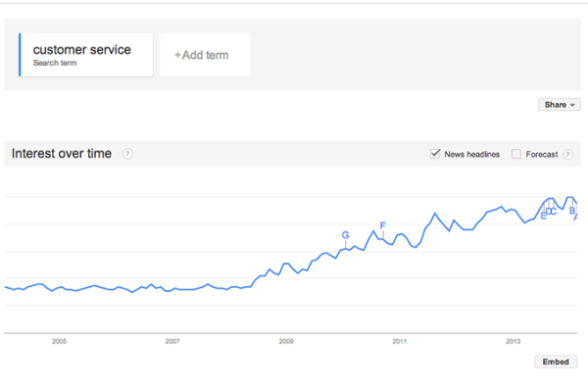Click the blue color bar on customer service term
Image resolution: width=588 pixels, height=389 pixels.
[20, 55]
